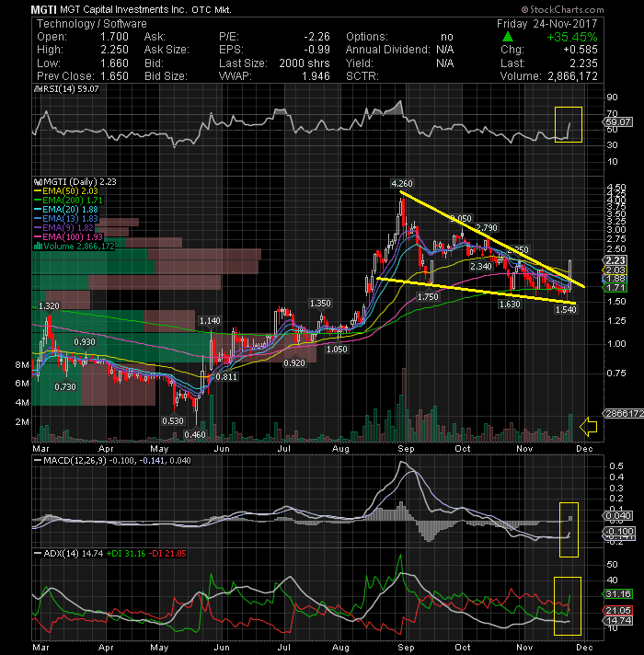Click the 0.460 low price label

[195, 434]
